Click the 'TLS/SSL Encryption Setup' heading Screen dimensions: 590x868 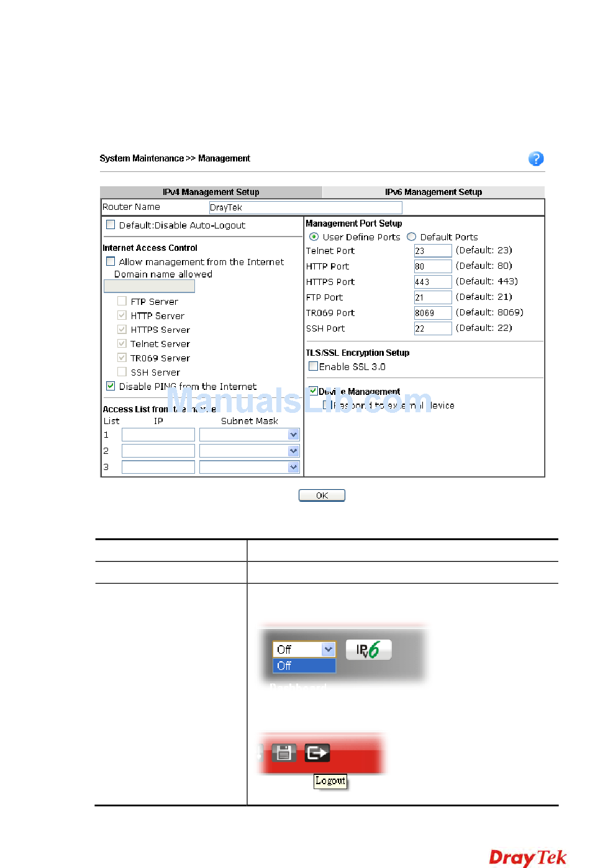[358, 353]
